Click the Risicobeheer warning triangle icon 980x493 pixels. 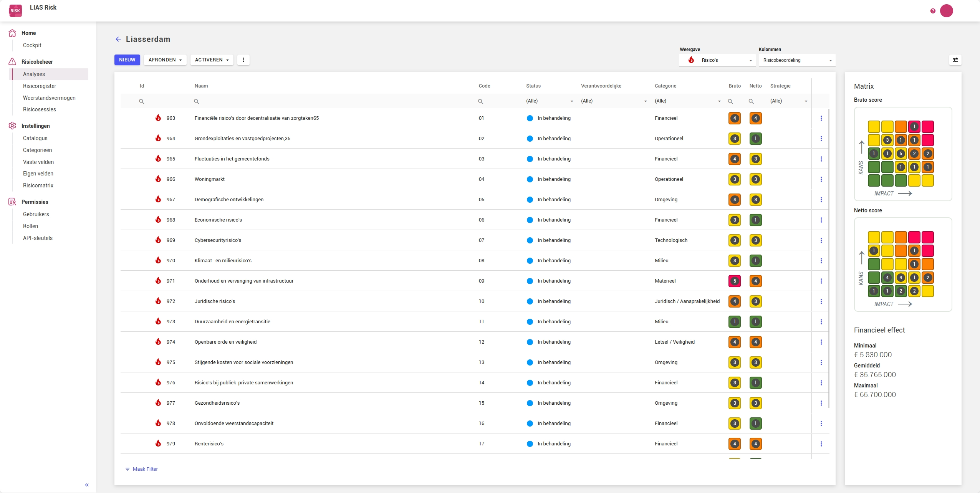pyautogui.click(x=12, y=61)
